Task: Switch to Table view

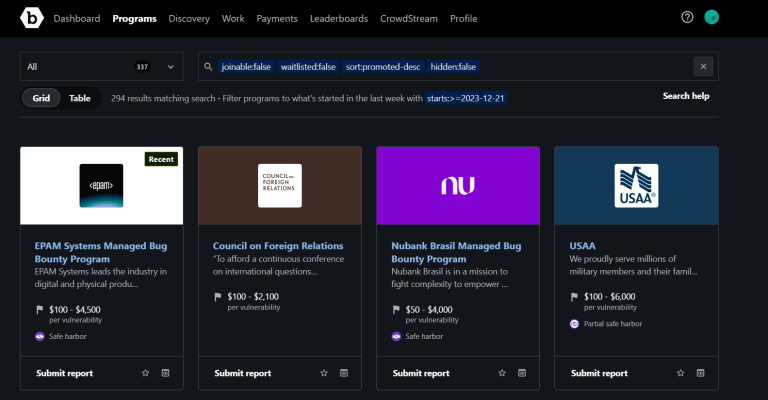Action: 80,98
